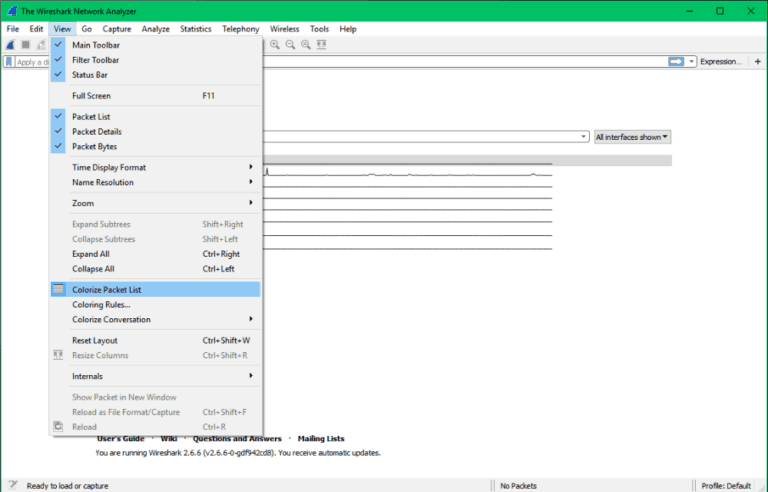Choose Expand All

pos(155,254)
